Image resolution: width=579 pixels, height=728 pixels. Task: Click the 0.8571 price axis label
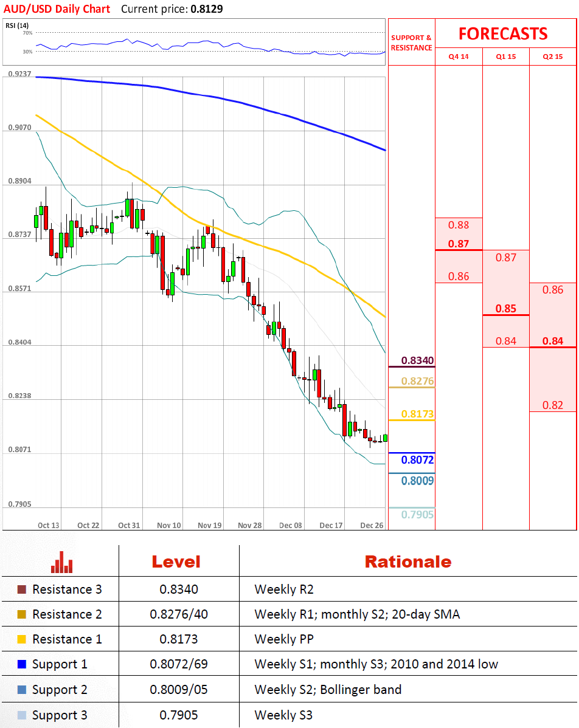click(19, 288)
